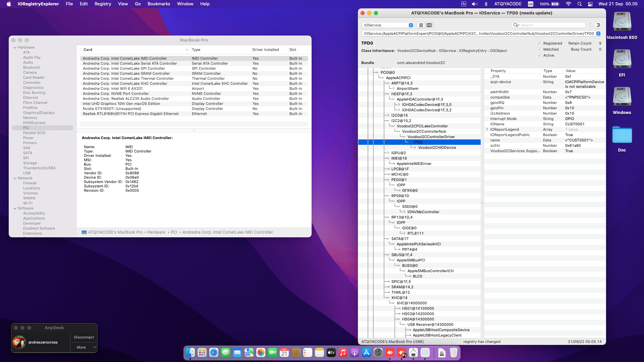Screen dimensions: 644x362
Task: Launch Safari from the Dock
Action: pos(214,353)
